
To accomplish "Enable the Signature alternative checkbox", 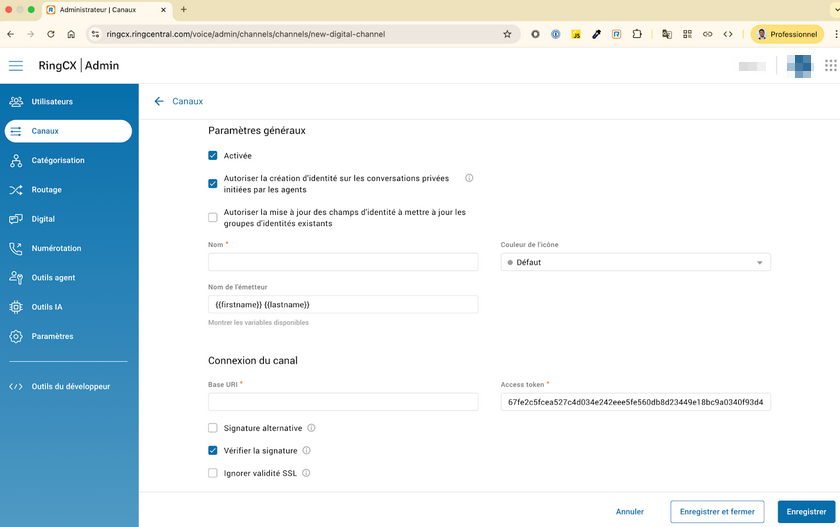I will pos(213,428).
